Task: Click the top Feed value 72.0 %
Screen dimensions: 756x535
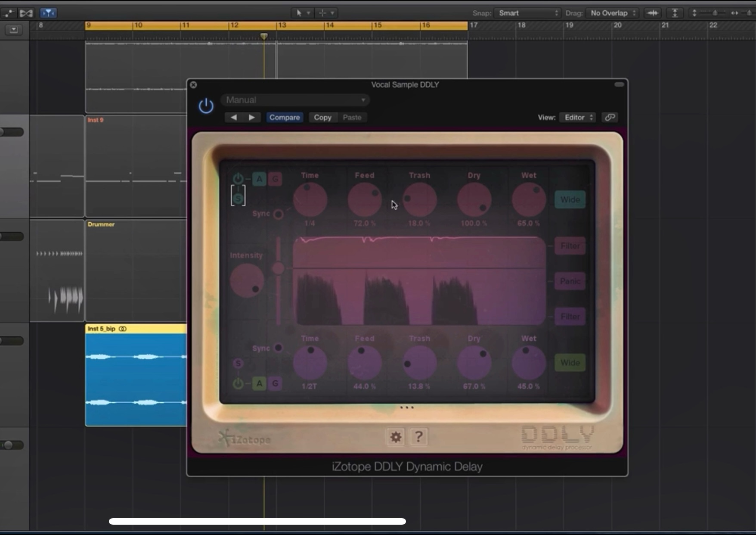Action: [x=365, y=223]
